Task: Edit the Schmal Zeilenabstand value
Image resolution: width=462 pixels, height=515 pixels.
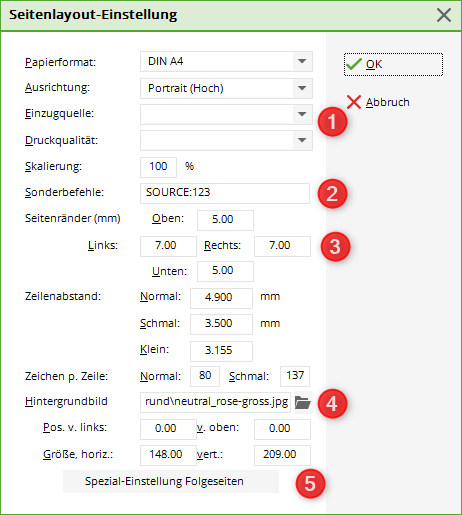Action: click(221, 324)
